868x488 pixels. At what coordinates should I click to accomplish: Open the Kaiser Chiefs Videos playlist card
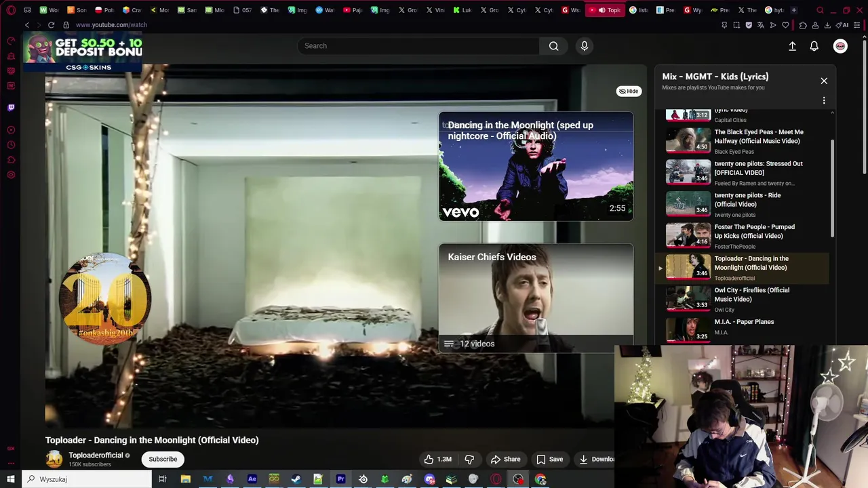[x=536, y=298]
